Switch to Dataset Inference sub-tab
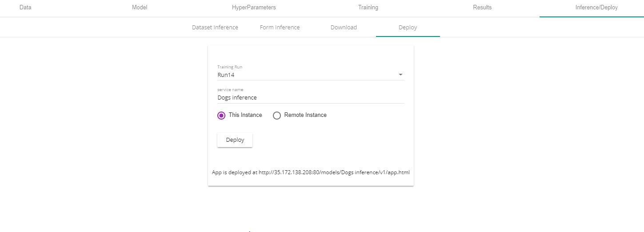 pos(215,28)
